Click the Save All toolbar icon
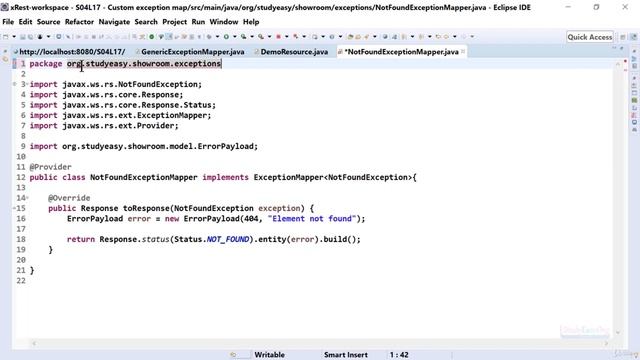 [x=31, y=37]
